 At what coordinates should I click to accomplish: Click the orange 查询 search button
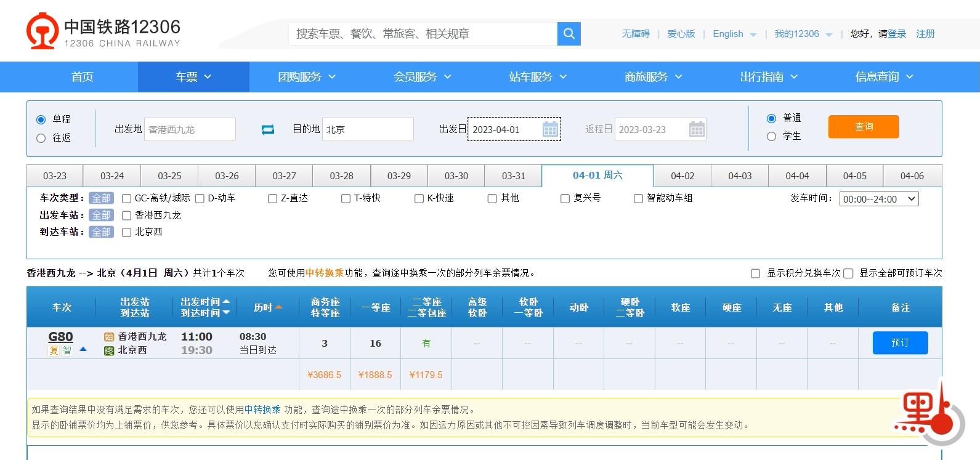click(864, 127)
